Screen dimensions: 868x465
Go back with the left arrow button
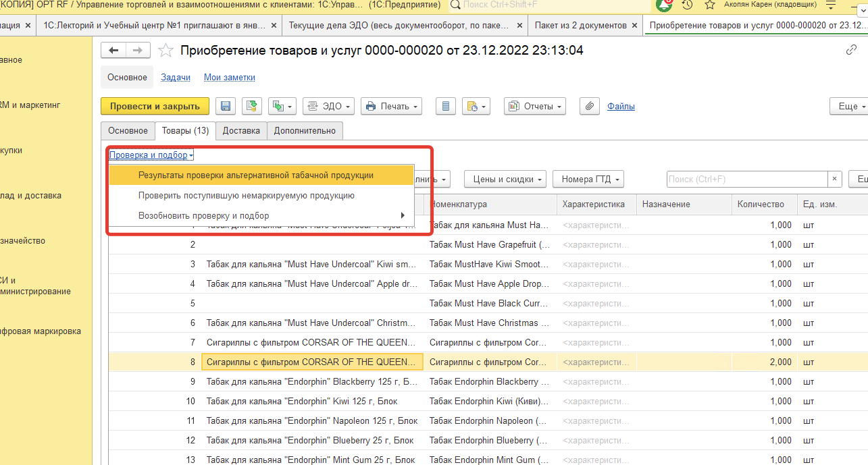click(x=113, y=51)
